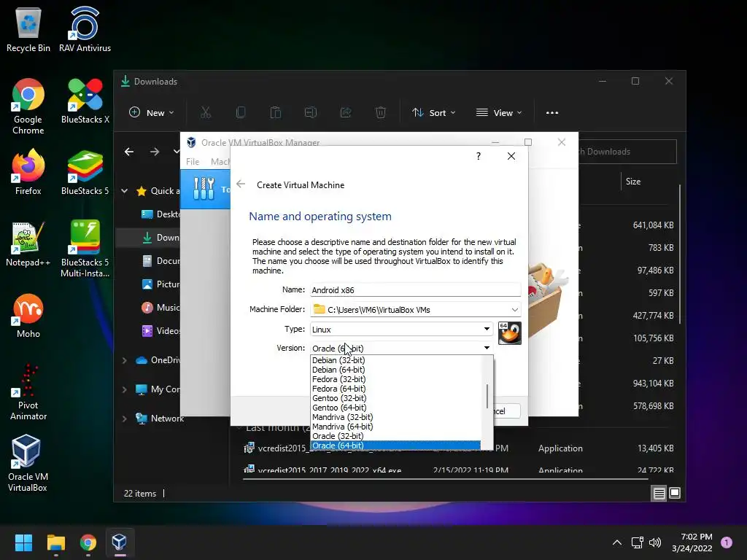
Task: Launch Moho from the desktop
Action: click(28, 315)
